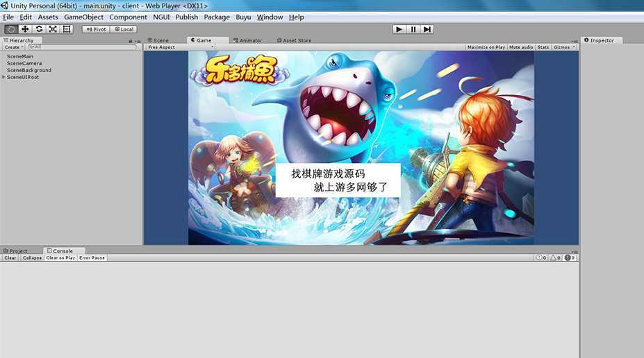Image resolution: width=644 pixels, height=358 pixels.
Task: Select the Rotate tool
Action: (39, 29)
